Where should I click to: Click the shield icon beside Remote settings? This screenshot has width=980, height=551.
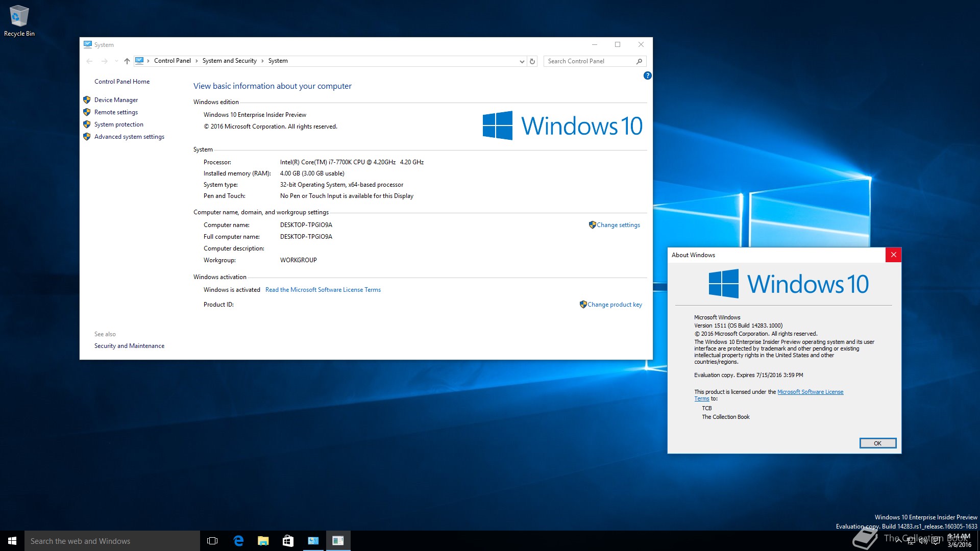pos(87,112)
